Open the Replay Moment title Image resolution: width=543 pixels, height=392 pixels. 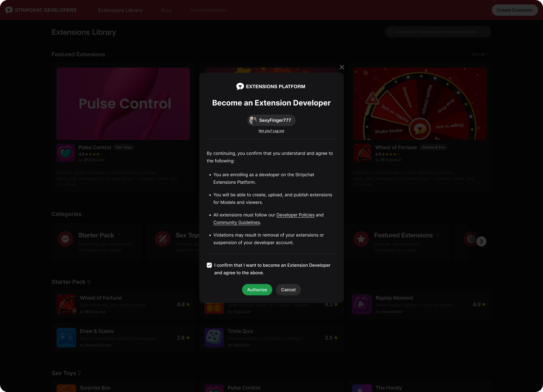pyautogui.click(x=394, y=298)
